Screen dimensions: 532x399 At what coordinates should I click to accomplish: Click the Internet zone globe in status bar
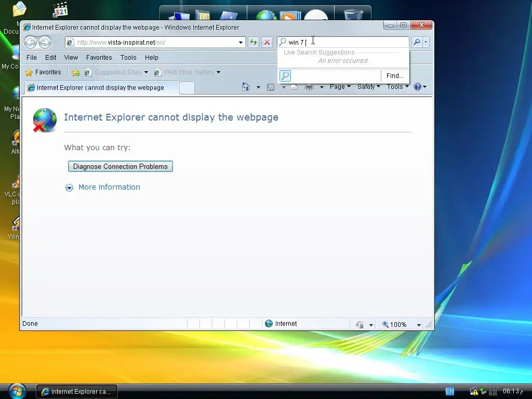point(269,324)
